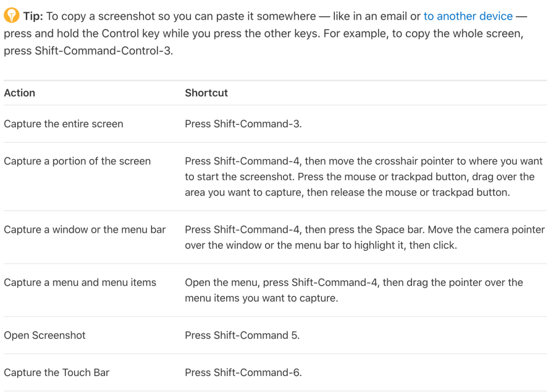The image size is (556, 392).
Task: Open the "to another device" link
Action: coord(468,17)
